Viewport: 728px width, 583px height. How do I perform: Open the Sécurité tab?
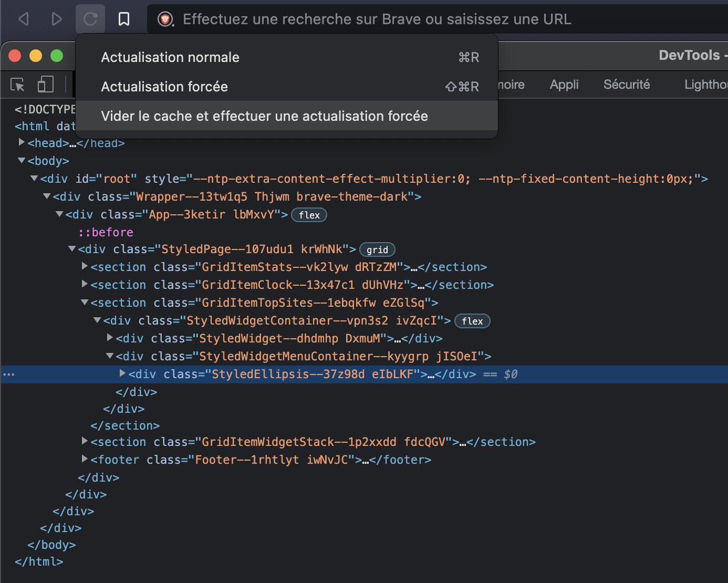coord(627,85)
